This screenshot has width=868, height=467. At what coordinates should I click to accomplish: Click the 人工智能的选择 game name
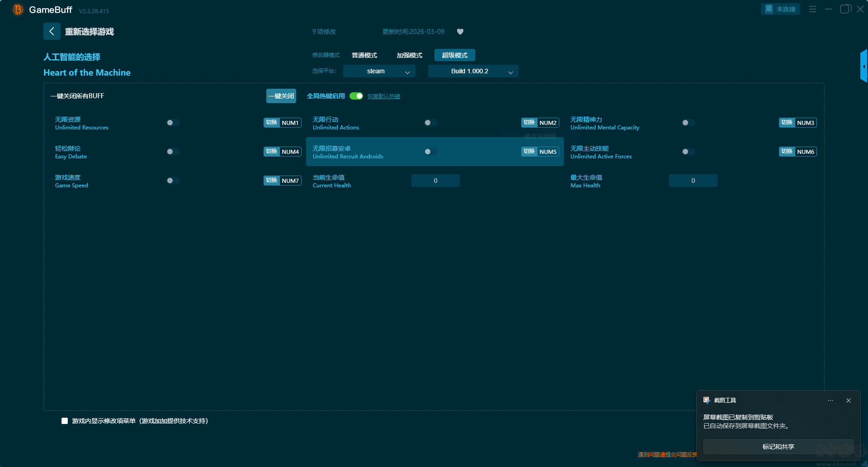pos(72,57)
